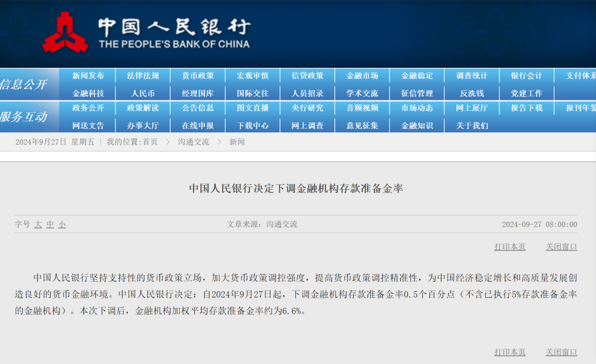Open the 网上调查 section
The height and width of the screenshot is (364, 596).
pyautogui.click(x=307, y=125)
